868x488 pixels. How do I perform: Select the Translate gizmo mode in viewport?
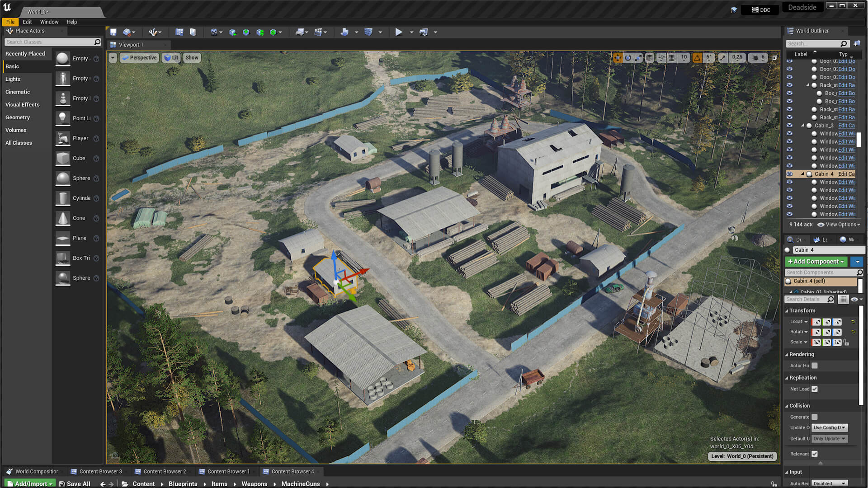click(618, 58)
